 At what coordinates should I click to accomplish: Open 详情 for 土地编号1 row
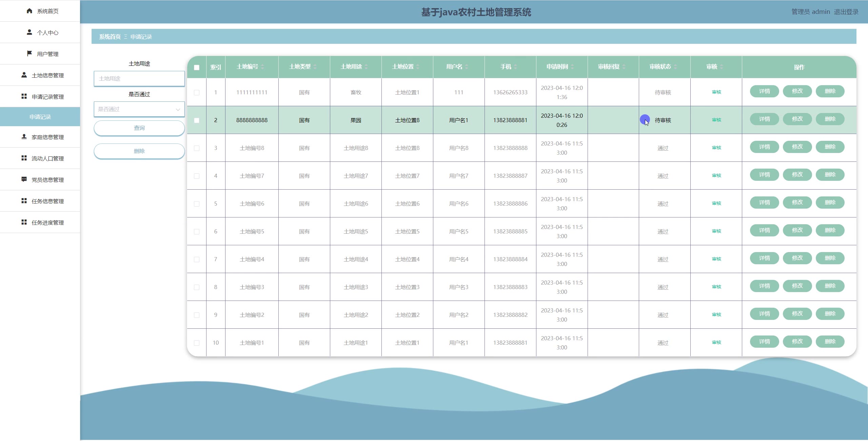(x=764, y=342)
